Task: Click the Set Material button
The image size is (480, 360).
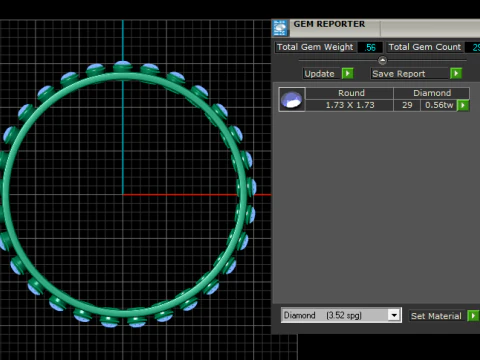Action: [436, 316]
